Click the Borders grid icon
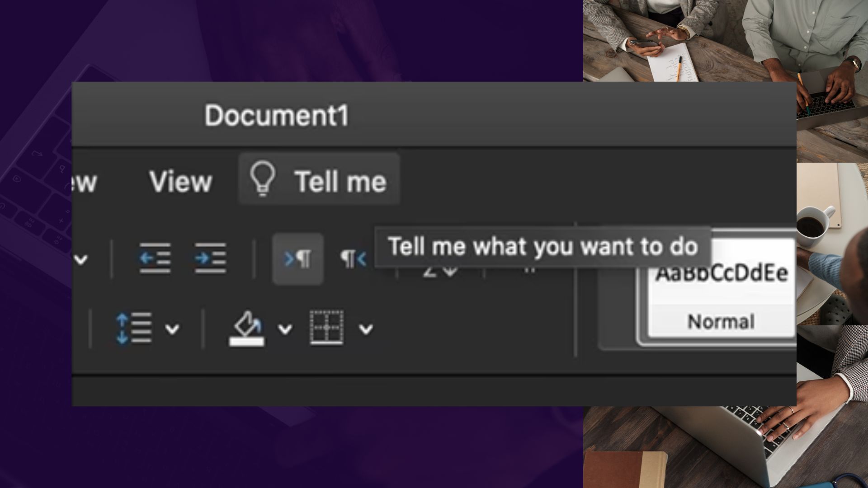 [326, 328]
